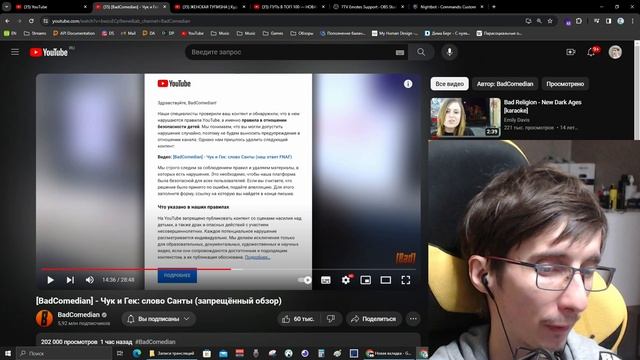Open the BadComedian channel avatar
This screenshot has width=640, height=360.
click(44, 319)
